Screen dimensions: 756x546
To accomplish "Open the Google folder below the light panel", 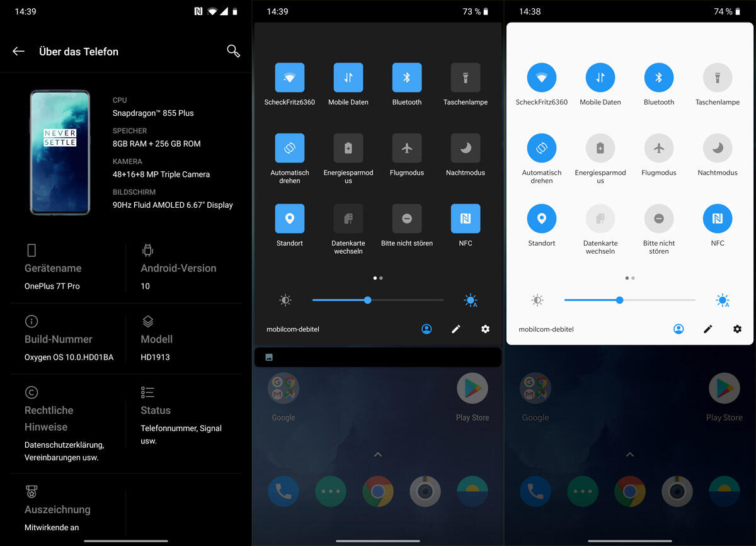I will (535, 390).
